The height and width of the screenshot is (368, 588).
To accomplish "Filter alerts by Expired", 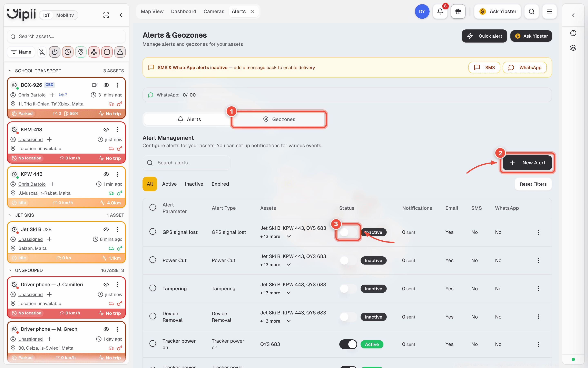I will pos(220,184).
